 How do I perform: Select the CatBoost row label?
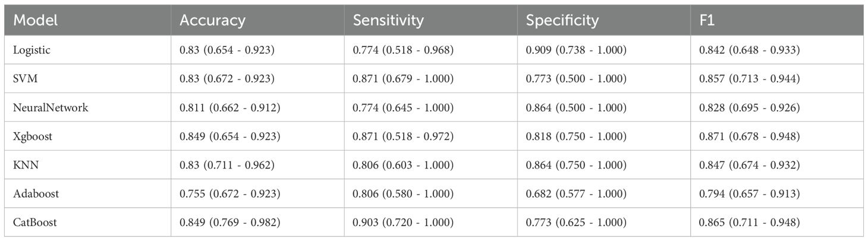click(35, 222)
